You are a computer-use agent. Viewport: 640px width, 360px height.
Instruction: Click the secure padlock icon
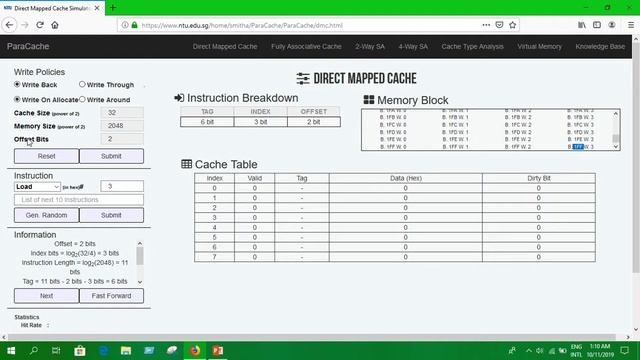coord(134,25)
